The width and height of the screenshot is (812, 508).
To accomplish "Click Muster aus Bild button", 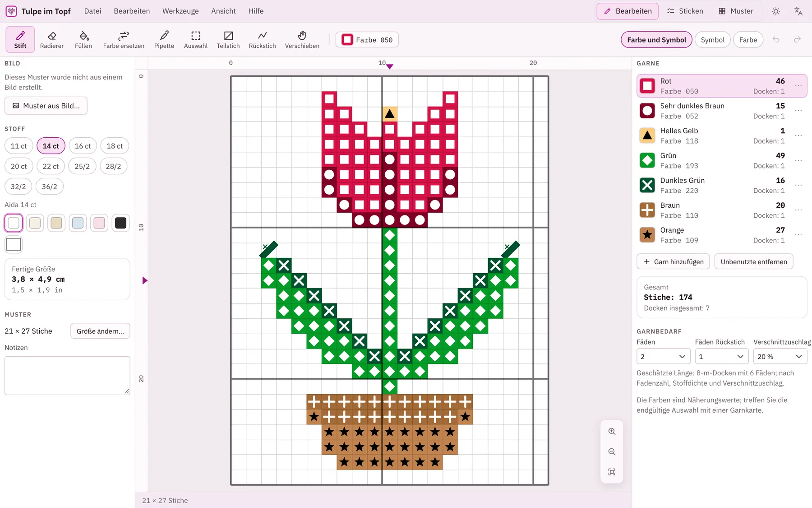I will pos(46,106).
